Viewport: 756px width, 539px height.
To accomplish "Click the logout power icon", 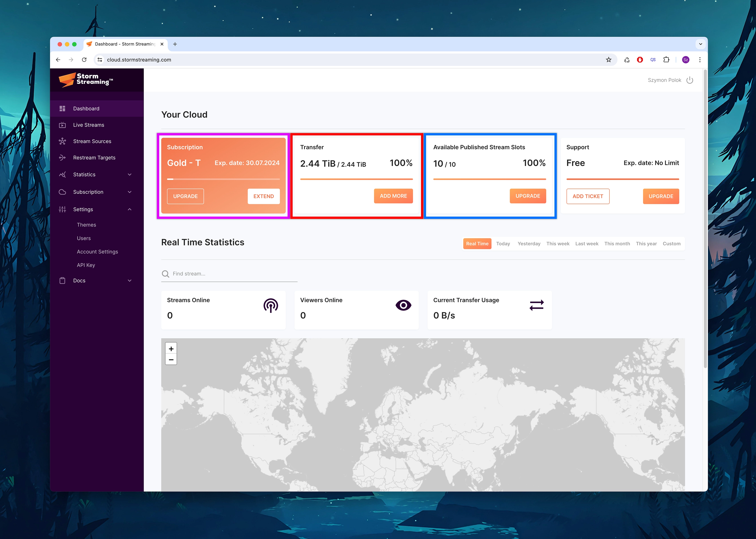I will [690, 80].
